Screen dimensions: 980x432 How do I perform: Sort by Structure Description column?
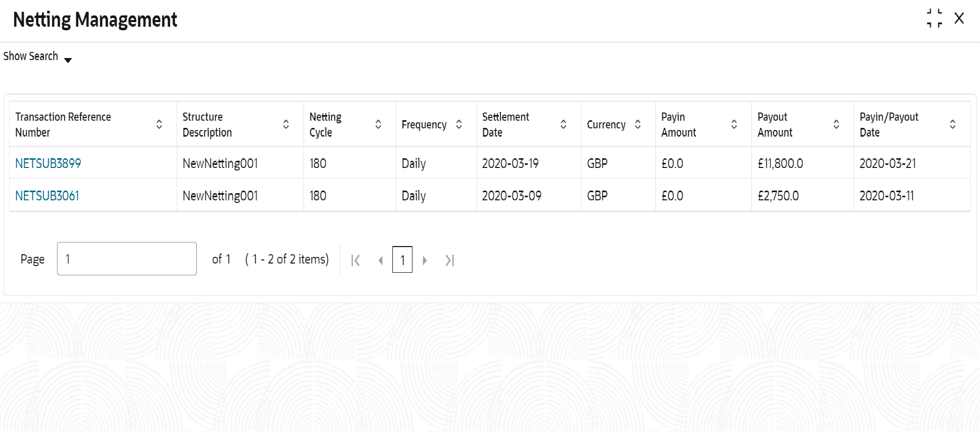point(286,124)
